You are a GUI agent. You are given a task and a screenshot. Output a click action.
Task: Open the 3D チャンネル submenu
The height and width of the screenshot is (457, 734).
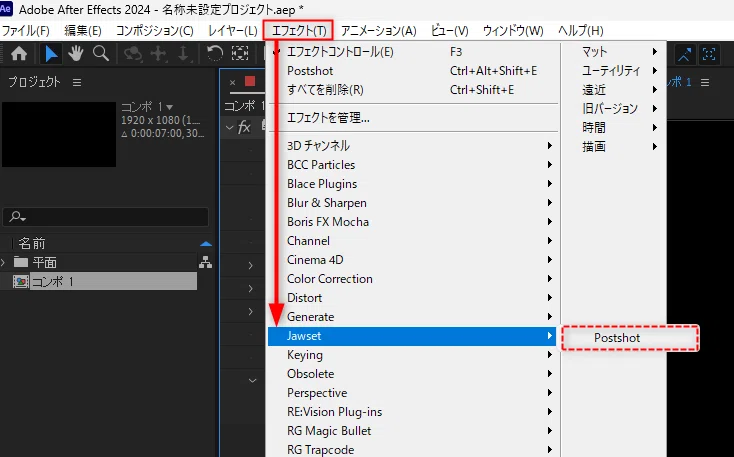[413, 146]
